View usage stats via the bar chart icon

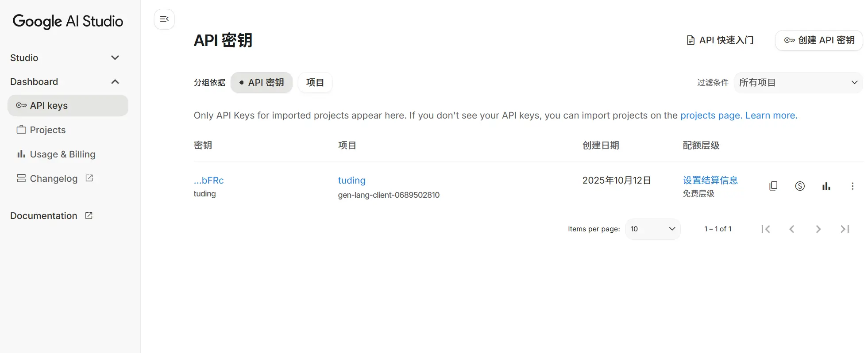(826, 186)
